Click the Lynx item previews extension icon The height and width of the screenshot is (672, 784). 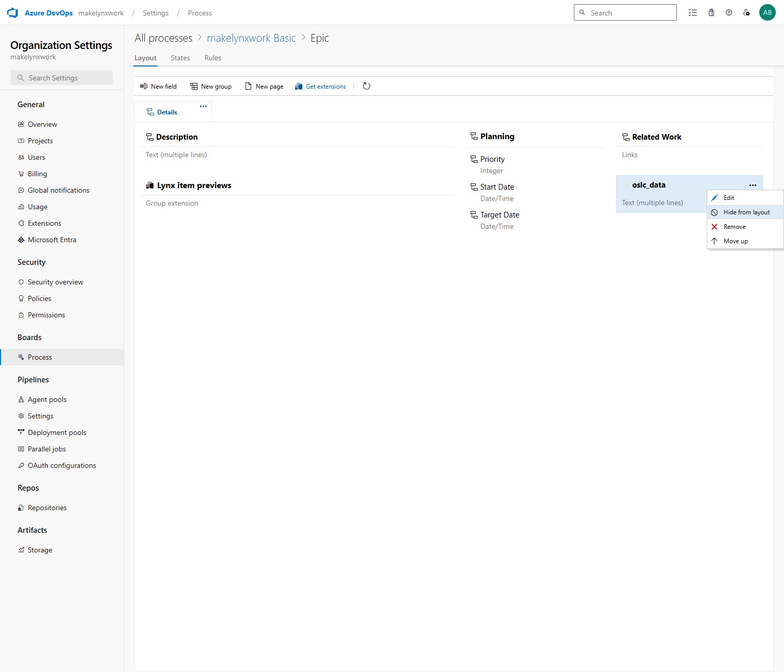[150, 186]
